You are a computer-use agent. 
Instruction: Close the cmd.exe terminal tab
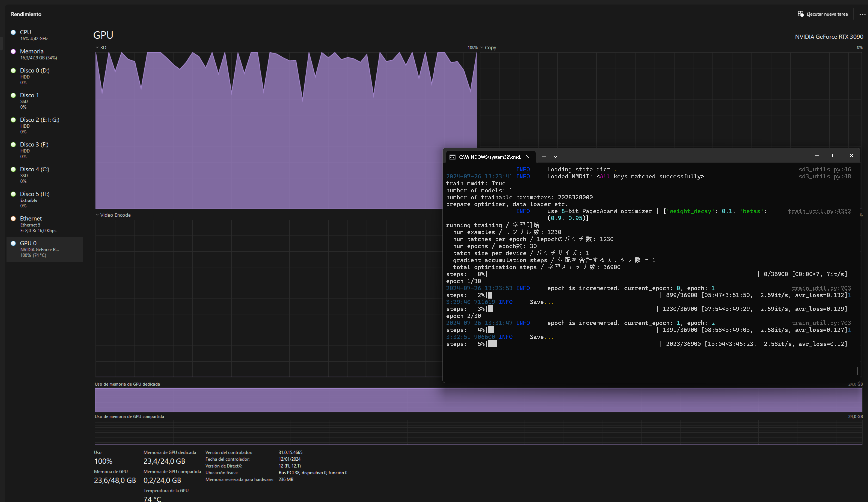coord(528,157)
